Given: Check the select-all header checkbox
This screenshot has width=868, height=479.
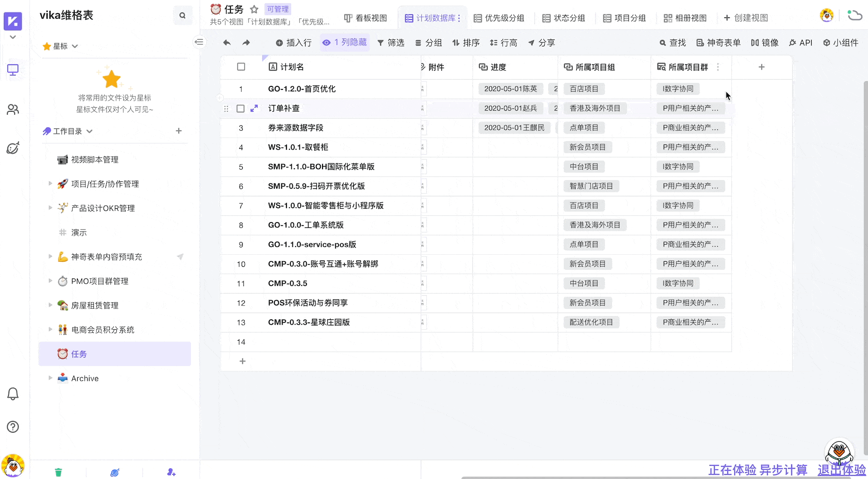Looking at the screenshot, I should coord(241,67).
